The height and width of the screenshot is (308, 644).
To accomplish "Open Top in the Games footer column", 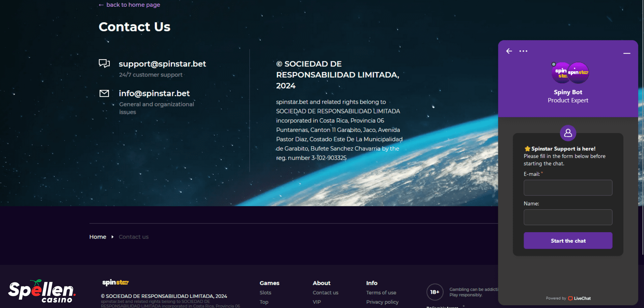I will coord(264,302).
